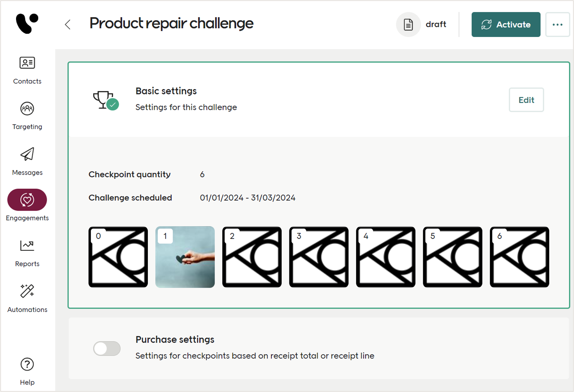Image resolution: width=574 pixels, height=392 pixels.
Task: Select the Engagements sidebar icon
Action: 27,200
